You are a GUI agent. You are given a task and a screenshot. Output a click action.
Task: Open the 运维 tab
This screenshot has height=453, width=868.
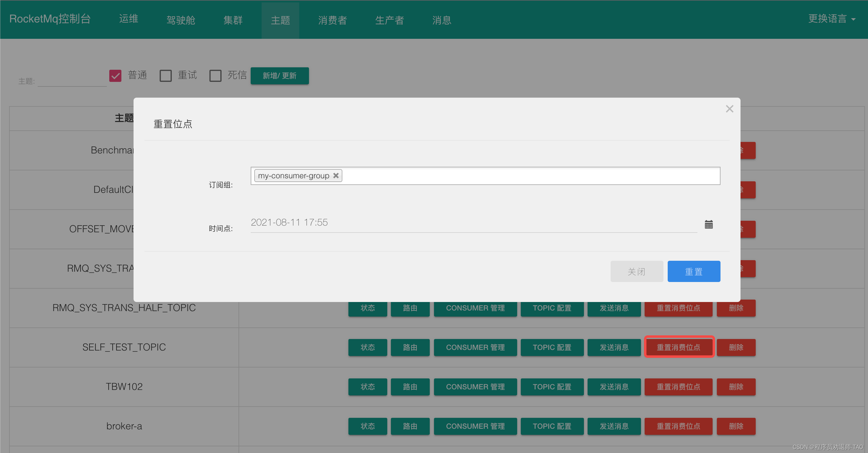click(x=128, y=19)
